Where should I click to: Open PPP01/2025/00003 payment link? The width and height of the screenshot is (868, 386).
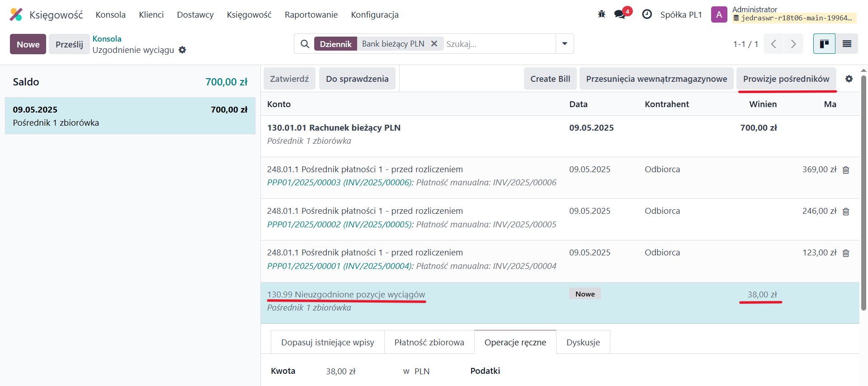point(303,183)
